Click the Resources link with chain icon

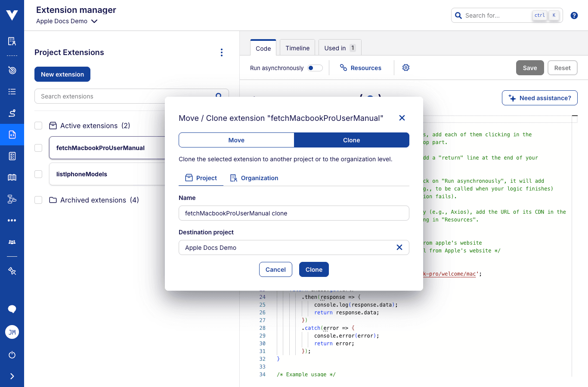click(362, 68)
